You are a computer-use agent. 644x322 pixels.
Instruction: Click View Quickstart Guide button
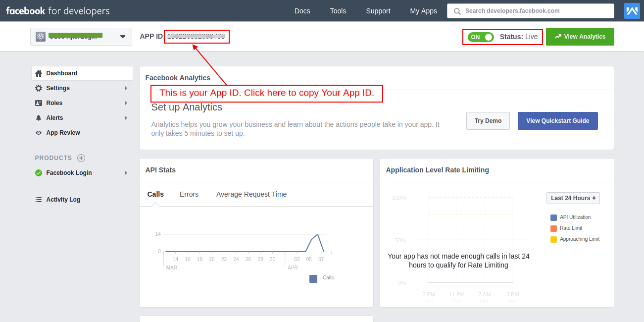pos(558,121)
